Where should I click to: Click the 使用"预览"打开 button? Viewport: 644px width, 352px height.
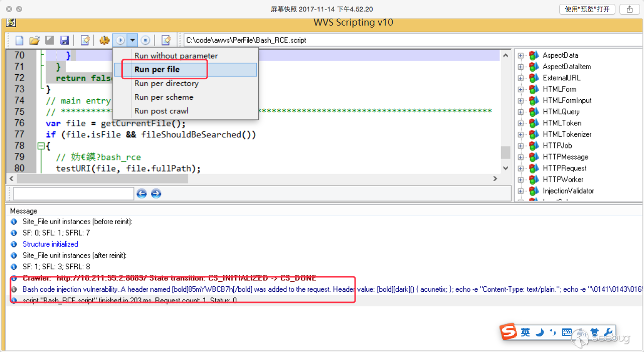[x=587, y=9]
